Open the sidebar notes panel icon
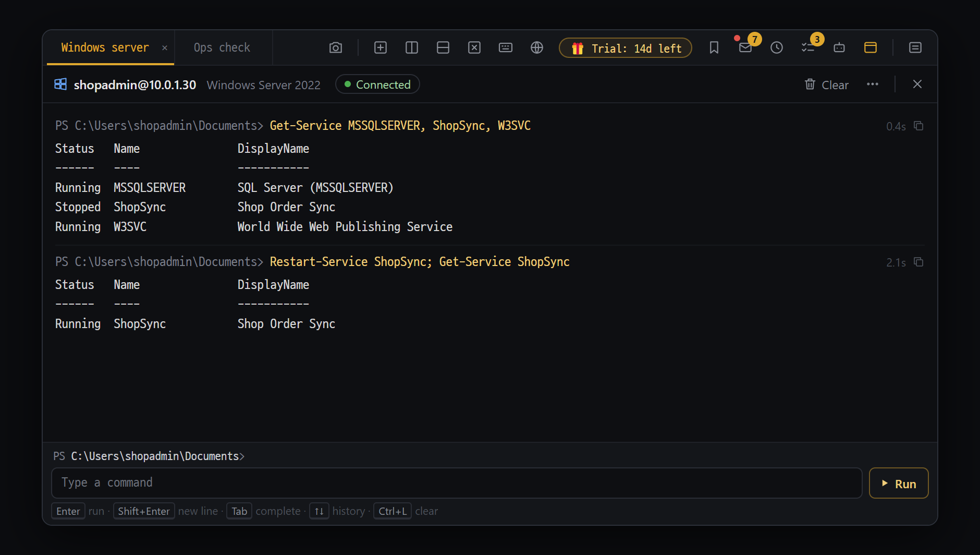The height and width of the screenshot is (555, 980). (915, 47)
